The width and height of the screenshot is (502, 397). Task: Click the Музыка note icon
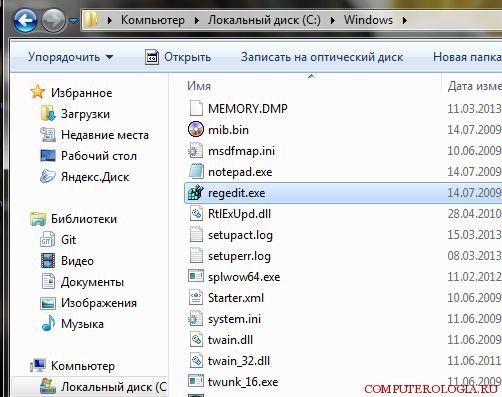click(49, 323)
